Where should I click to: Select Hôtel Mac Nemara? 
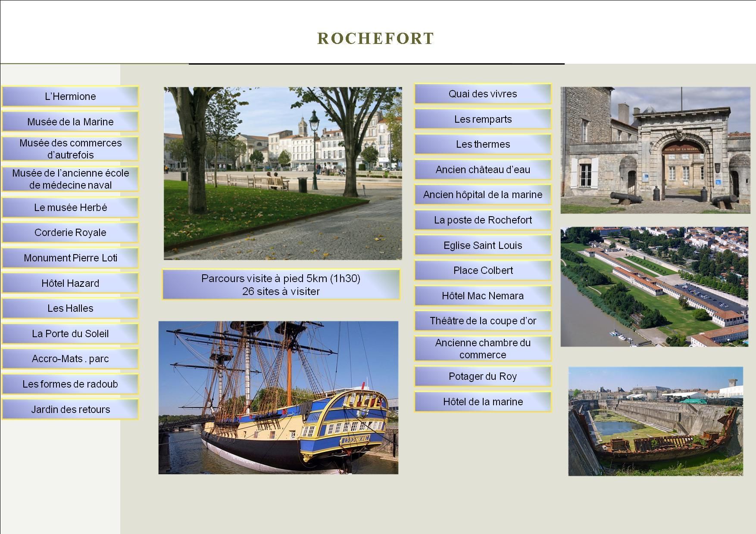[483, 296]
